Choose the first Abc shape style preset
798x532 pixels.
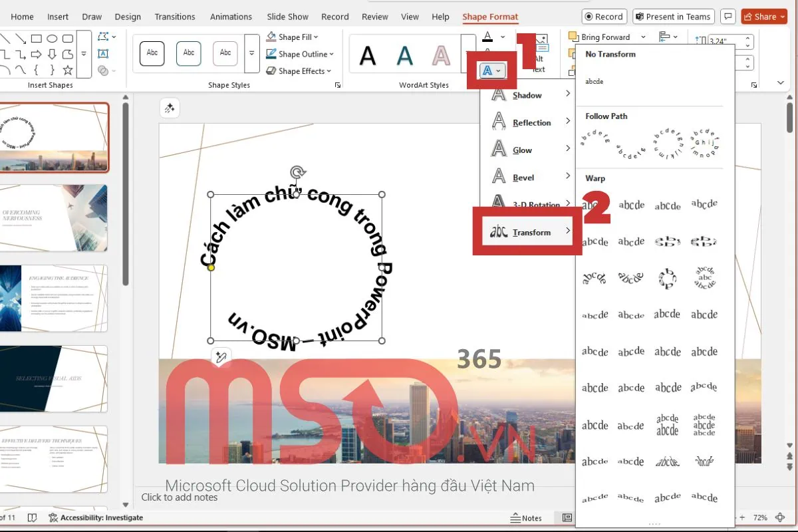tap(152, 53)
